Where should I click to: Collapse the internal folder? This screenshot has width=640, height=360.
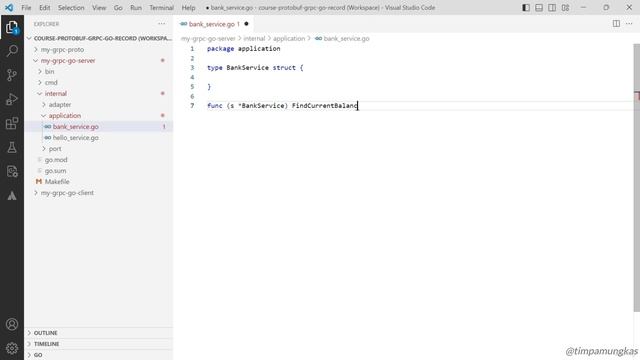99,93
